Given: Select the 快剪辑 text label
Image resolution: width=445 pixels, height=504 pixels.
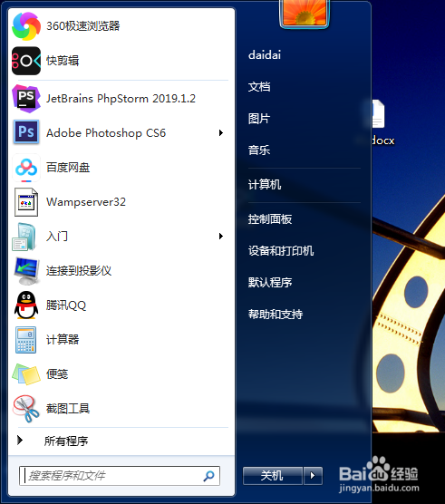Looking at the screenshot, I should [x=63, y=61].
